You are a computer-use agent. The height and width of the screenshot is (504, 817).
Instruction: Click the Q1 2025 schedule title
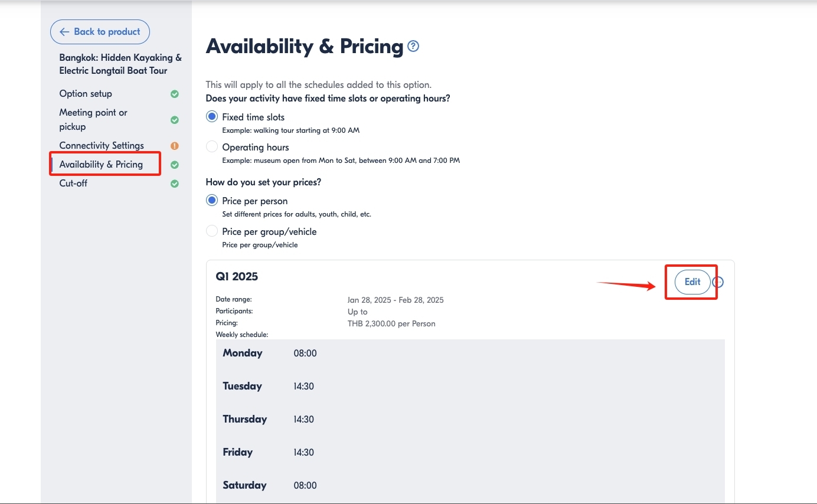click(x=237, y=277)
